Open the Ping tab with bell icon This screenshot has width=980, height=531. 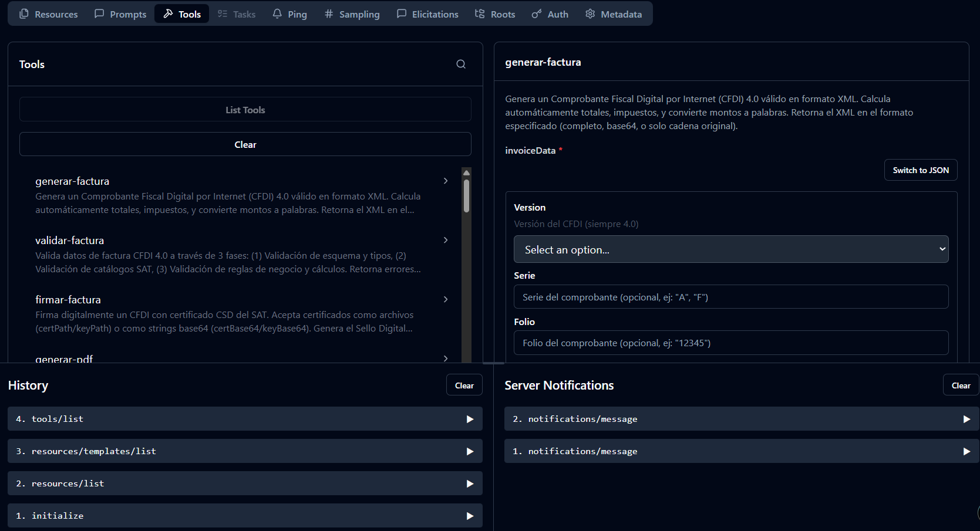pyautogui.click(x=290, y=14)
